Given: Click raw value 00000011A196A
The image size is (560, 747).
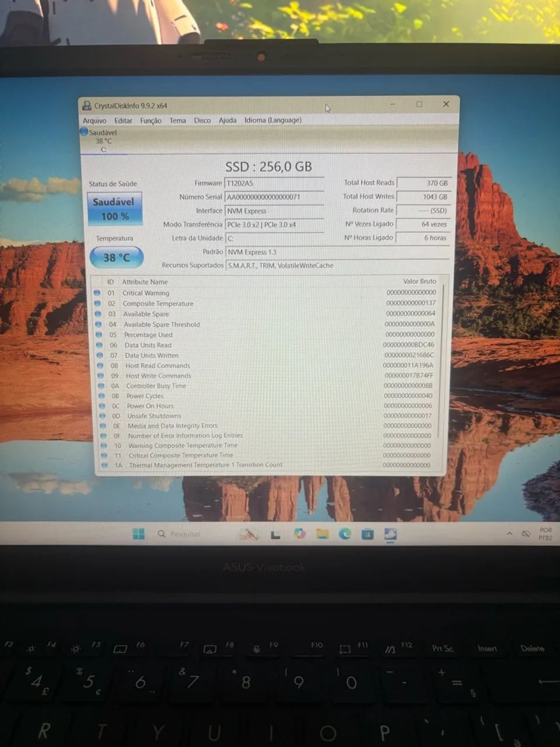Looking at the screenshot, I should [x=408, y=365].
